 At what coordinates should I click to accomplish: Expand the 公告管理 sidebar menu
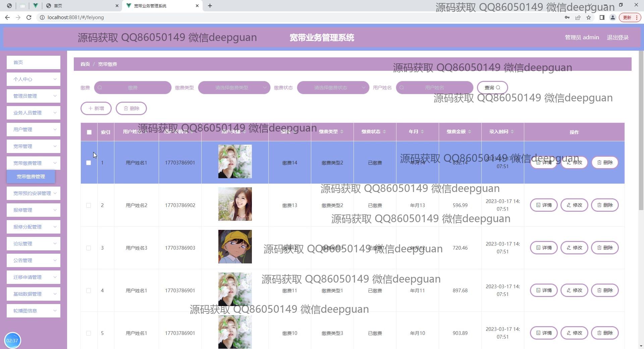click(34, 260)
